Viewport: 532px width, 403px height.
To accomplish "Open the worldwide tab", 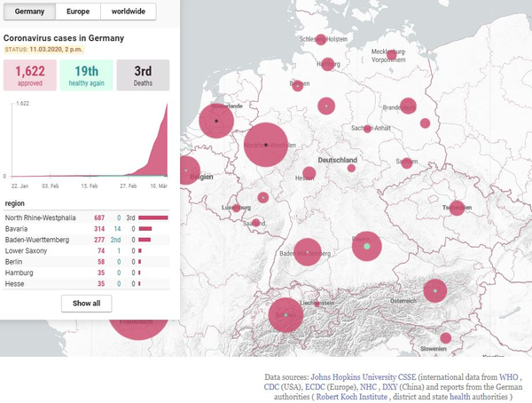I will [129, 12].
